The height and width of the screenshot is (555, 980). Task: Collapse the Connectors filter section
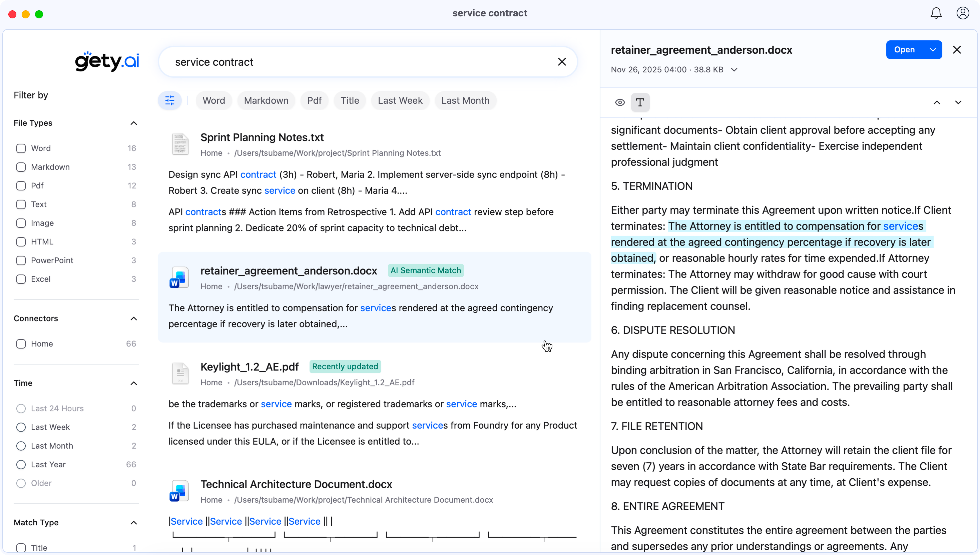(x=133, y=319)
